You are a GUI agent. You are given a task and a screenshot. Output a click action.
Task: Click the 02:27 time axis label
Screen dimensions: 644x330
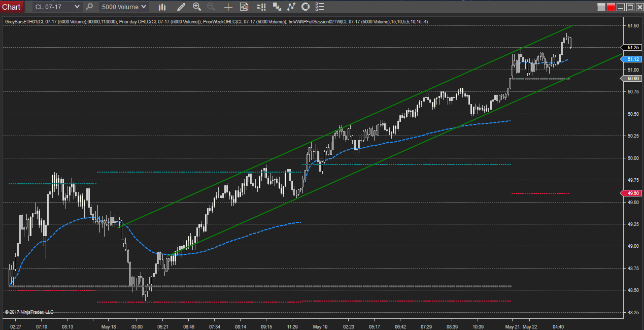click(x=16, y=326)
